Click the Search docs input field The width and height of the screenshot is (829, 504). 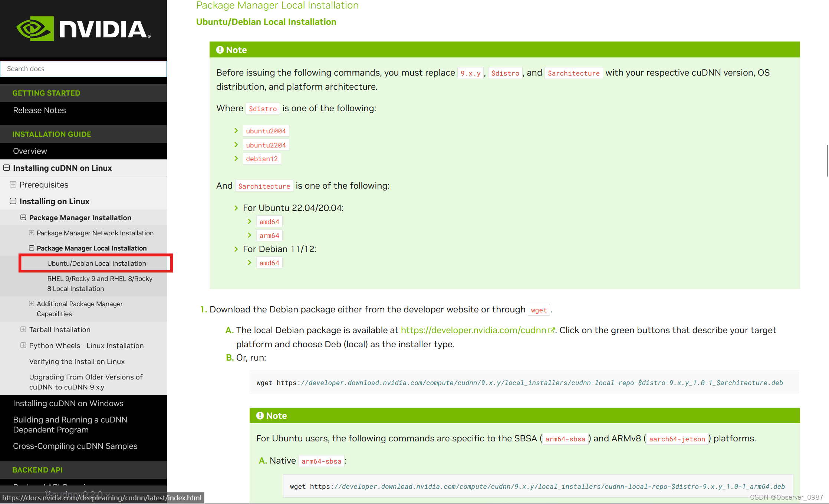(x=83, y=69)
